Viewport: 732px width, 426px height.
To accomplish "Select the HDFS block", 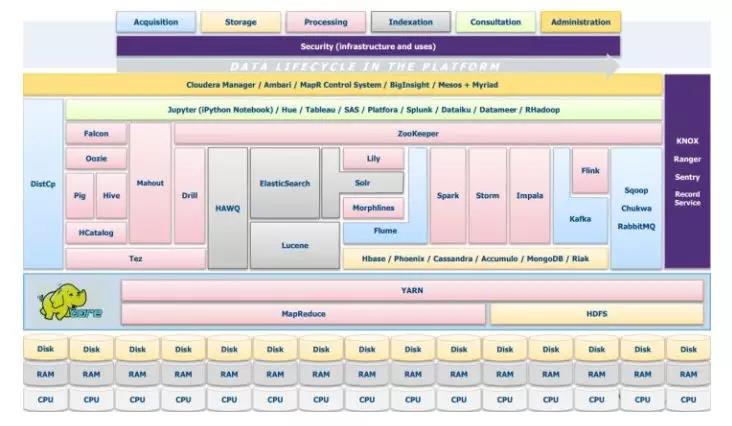I will [595, 314].
